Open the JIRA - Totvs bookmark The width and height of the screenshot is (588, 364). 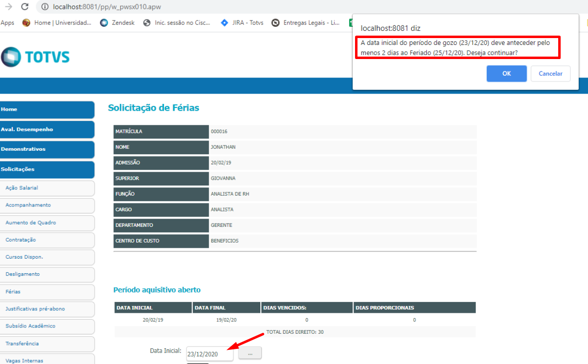coord(242,22)
